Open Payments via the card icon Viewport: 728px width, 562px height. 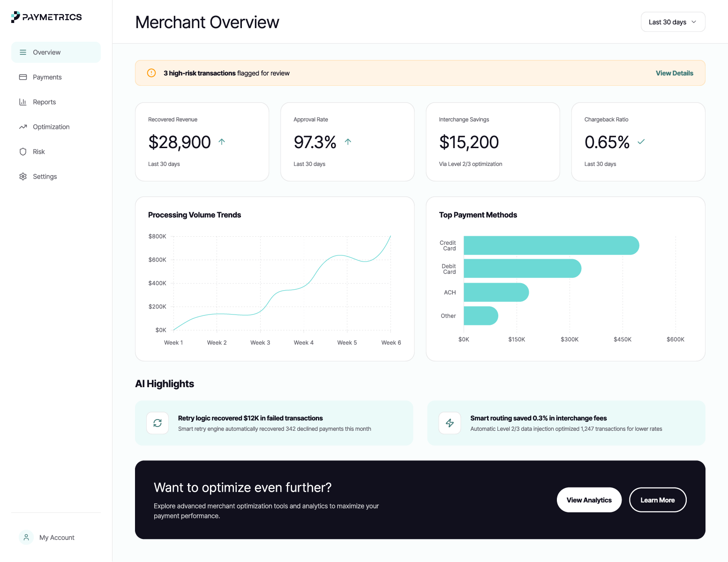pyautogui.click(x=23, y=77)
